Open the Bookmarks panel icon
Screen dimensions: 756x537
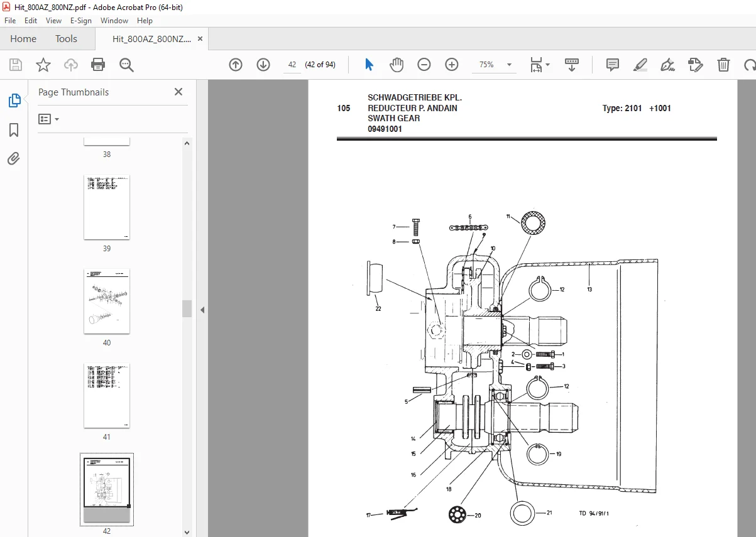coord(14,130)
